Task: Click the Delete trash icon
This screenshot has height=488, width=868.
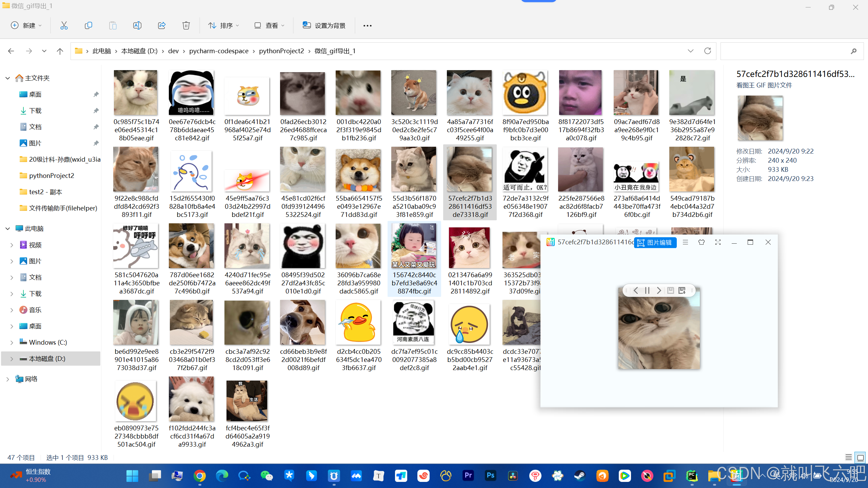Action: point(186,25)
